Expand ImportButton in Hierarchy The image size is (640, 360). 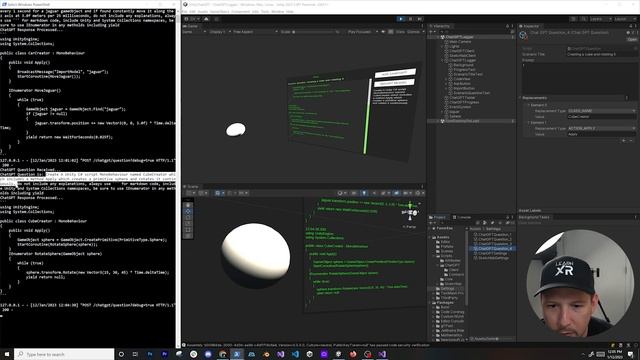(446, 88)
